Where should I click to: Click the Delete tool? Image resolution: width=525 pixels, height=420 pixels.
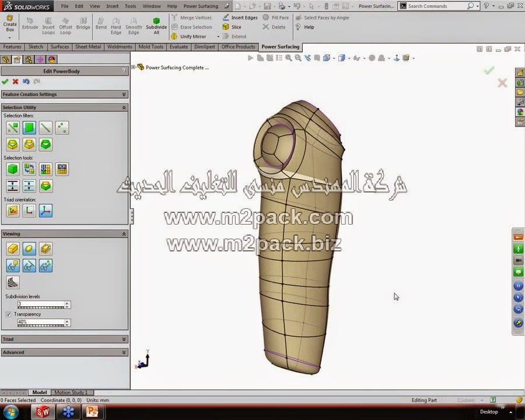tap(274, 27)
